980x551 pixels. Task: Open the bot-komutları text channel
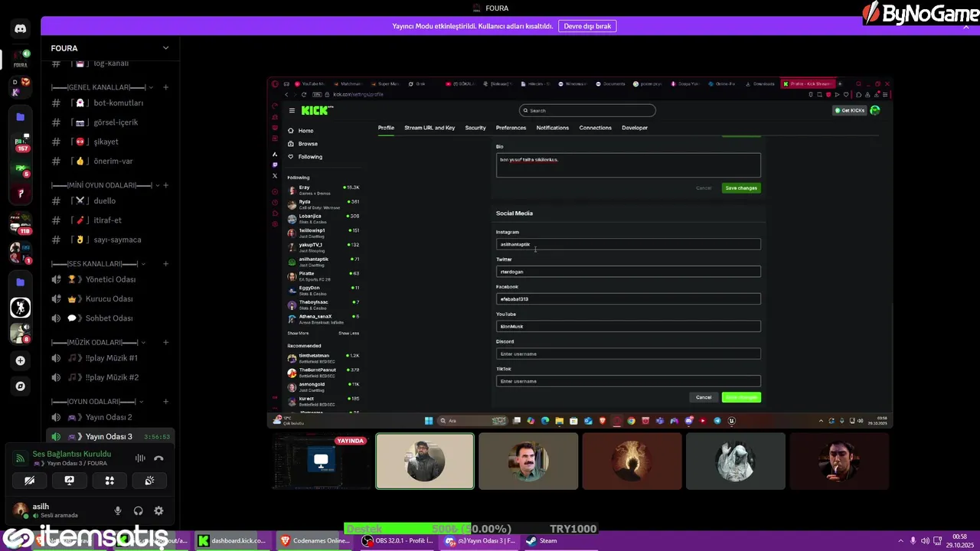[x=110, y=103]
